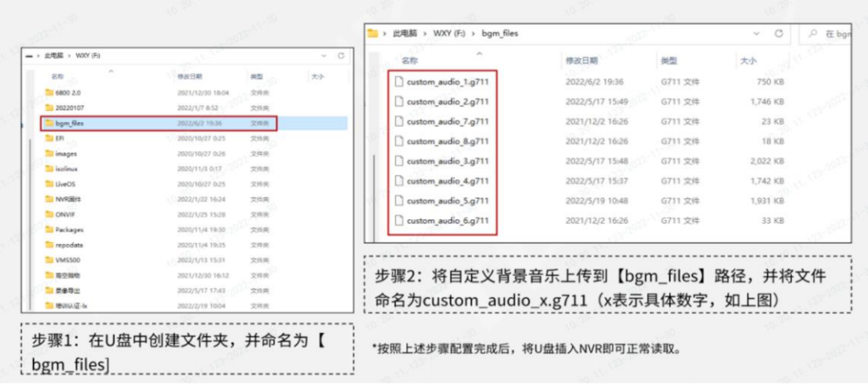Click the images folder icon
The height and width of the screenshot is (387, 868).
pyautogui.click(x=48, y=153)
